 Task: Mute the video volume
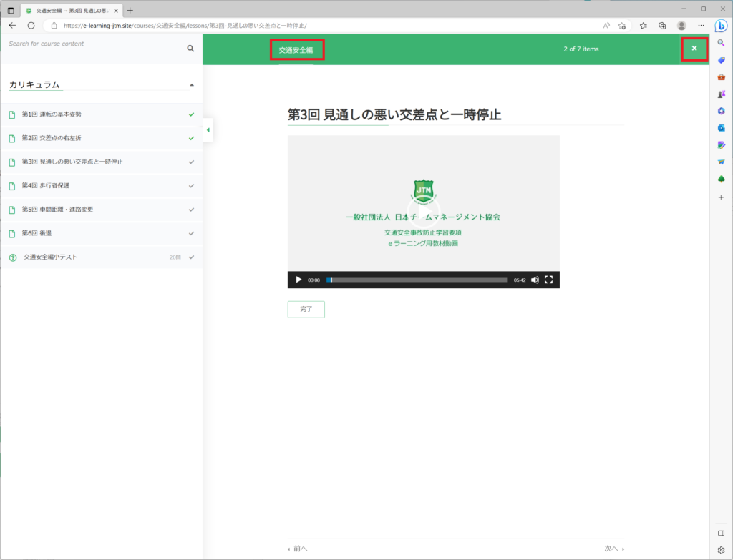coord(535,280)
